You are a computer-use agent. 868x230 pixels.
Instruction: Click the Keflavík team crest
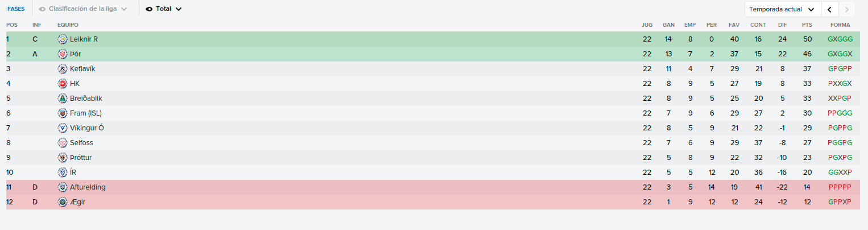pos(63,69)
